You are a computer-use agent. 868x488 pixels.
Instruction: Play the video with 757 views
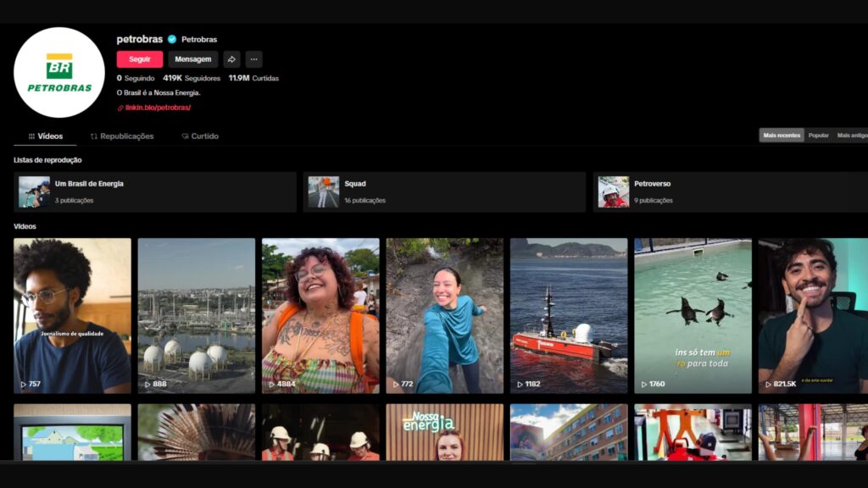(73, 316)
